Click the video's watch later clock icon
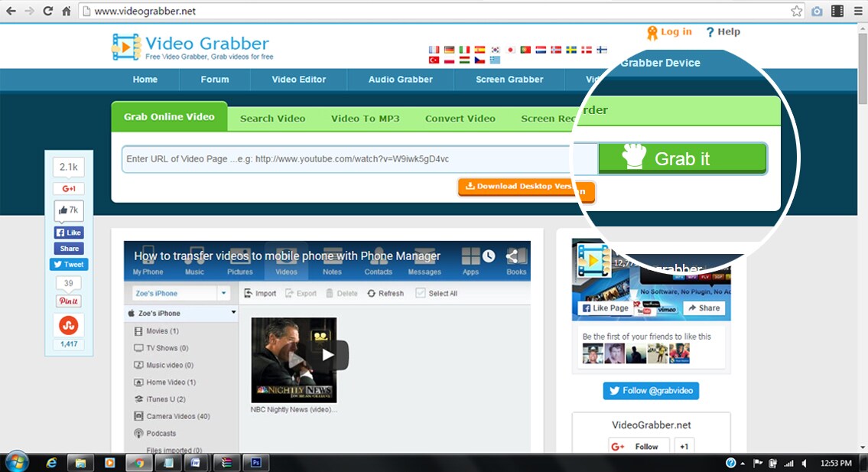 pyautogui.click(x=488, y=256)
